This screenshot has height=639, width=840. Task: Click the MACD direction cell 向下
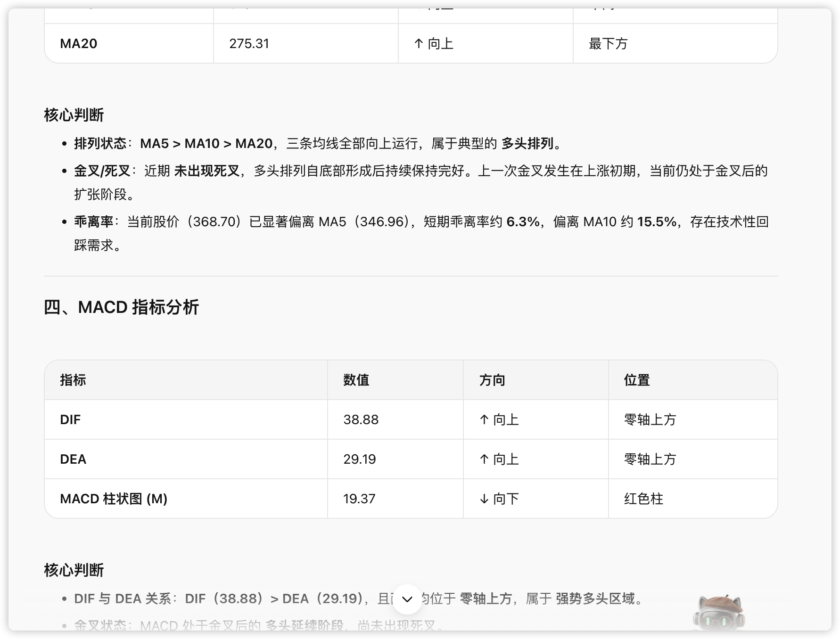coord(499,499)
